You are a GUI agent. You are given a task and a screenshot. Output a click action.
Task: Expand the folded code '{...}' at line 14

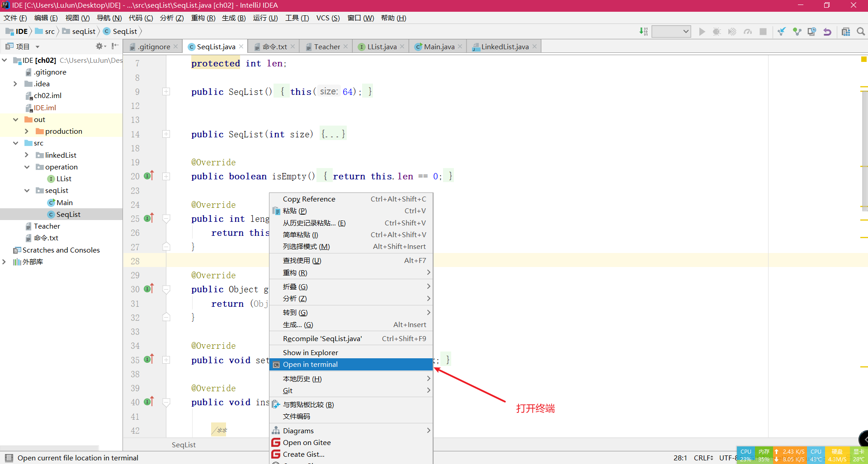pos(333,134)
